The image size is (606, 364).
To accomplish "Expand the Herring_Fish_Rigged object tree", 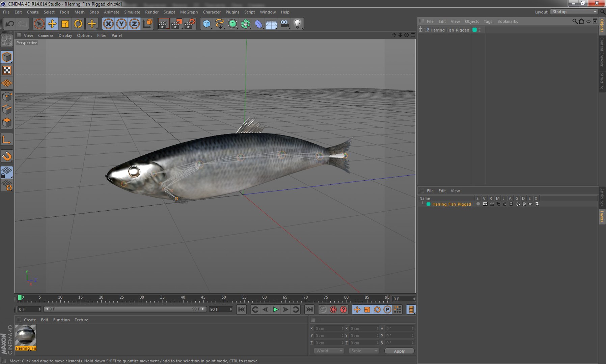I will [x=421, y=30].
